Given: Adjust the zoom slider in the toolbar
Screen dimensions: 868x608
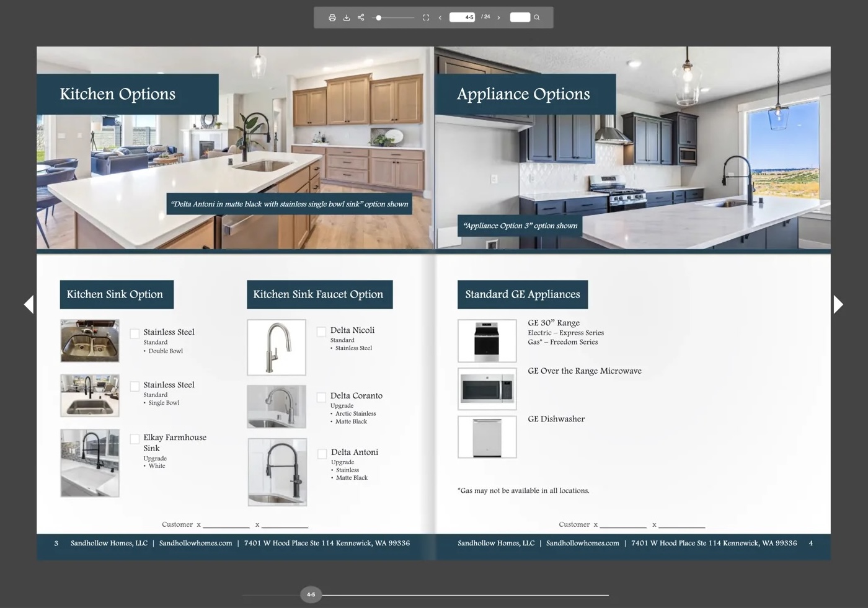Looking at the screenshot, I should pyautogui.click(x=394, y=18).
